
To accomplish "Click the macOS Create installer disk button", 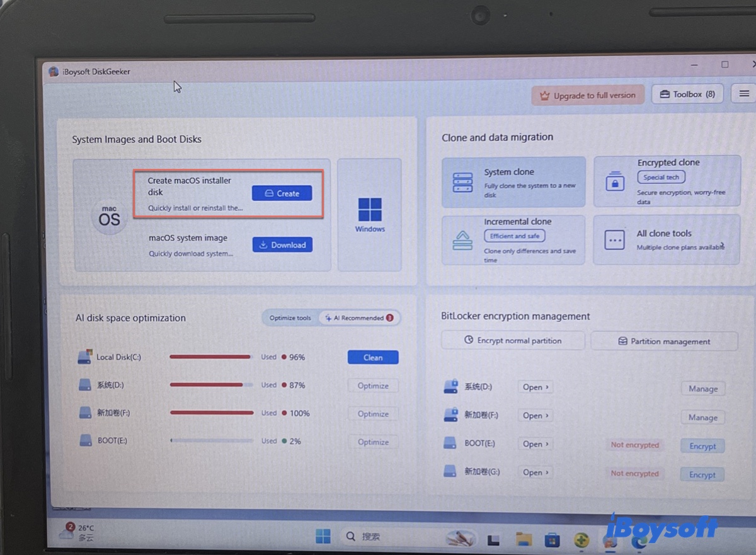I will click(282, 193).
